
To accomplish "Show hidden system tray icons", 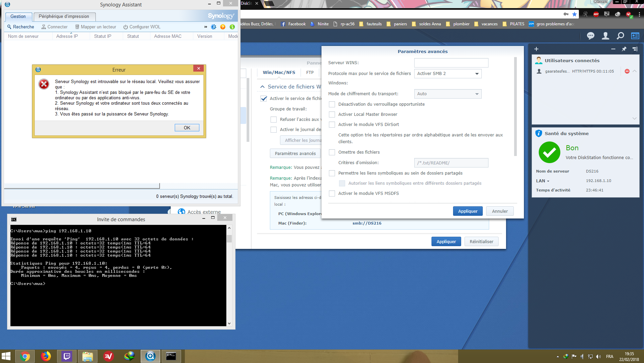I will [x=558, y=357].
